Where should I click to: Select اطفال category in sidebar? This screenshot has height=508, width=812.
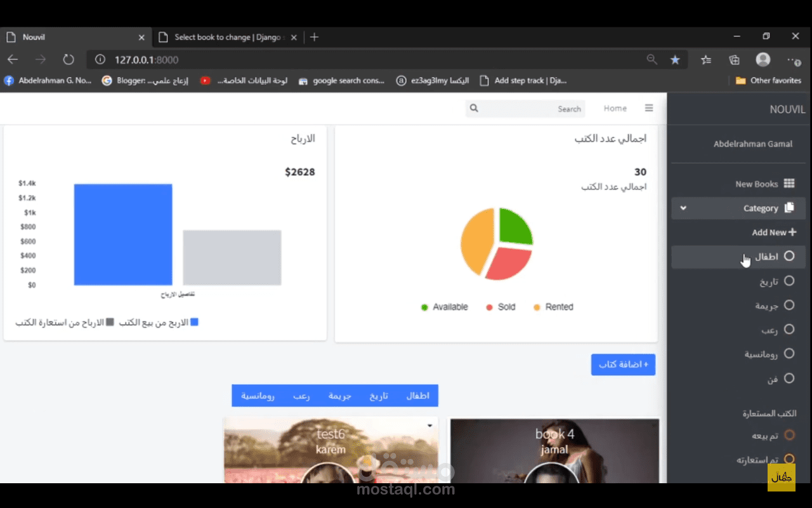(739, 257)
